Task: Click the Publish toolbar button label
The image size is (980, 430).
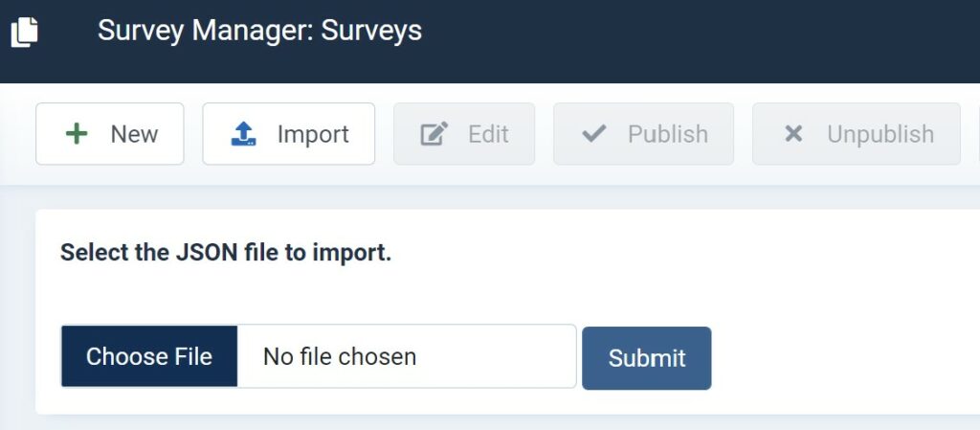Action: (668, 134)
